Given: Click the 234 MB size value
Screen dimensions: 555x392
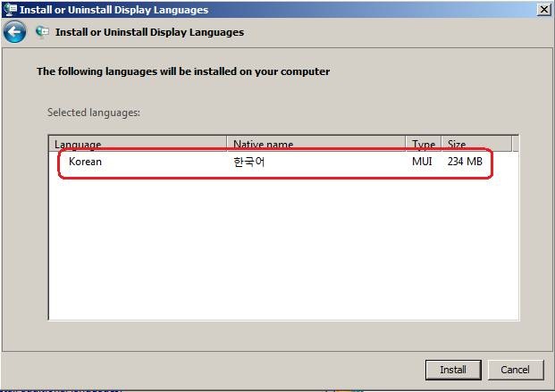Looking at the screenshot, I should coord(465,162).
